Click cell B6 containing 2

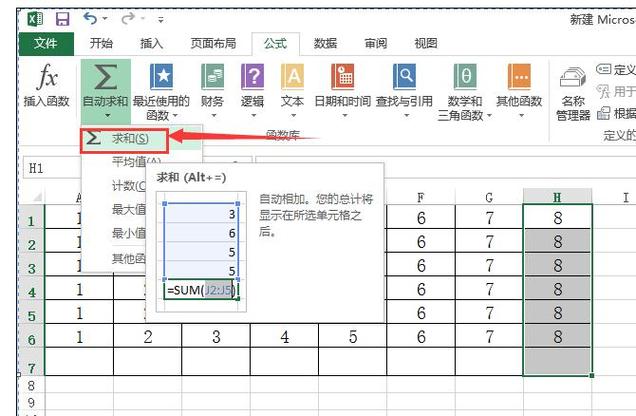click(148, 337)
